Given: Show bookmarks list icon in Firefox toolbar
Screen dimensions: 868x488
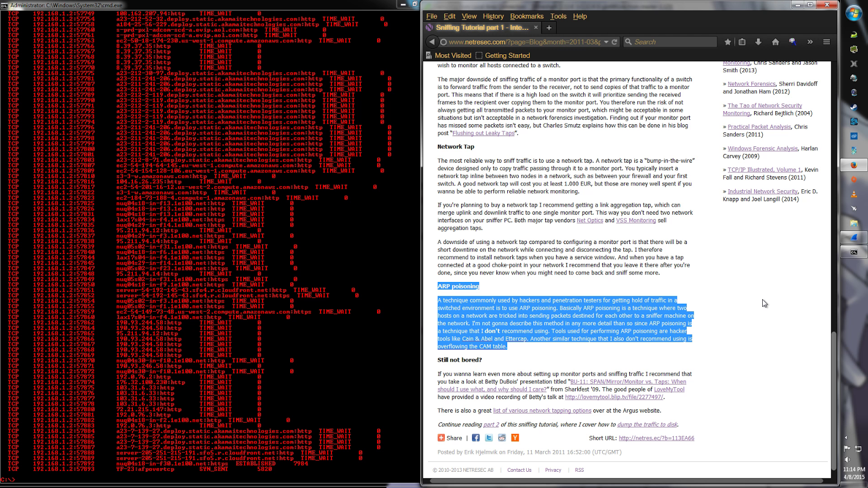Looking at the screenshot, I should click(742, 42).
